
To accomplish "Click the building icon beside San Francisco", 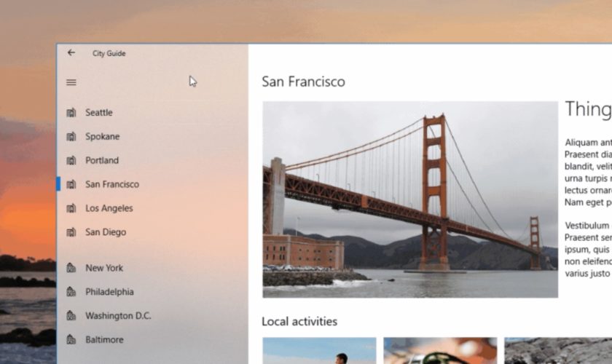I will pyautogui.click(x=71, y=184).
